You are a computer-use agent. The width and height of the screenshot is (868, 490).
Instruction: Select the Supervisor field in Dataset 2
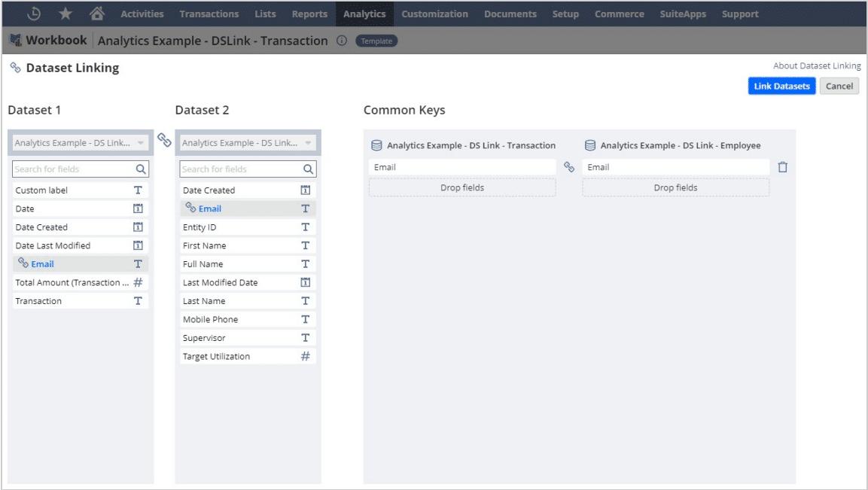(x=204, y=338)
